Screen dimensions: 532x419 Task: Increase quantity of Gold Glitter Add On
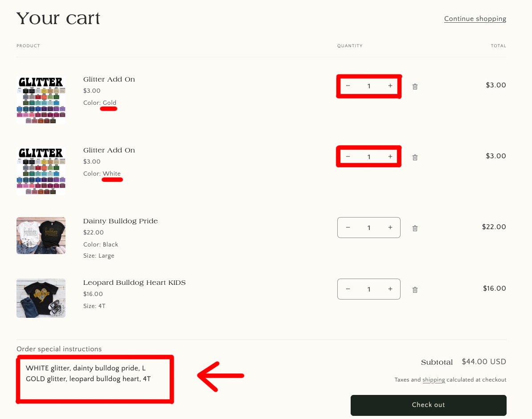[390, 86]
